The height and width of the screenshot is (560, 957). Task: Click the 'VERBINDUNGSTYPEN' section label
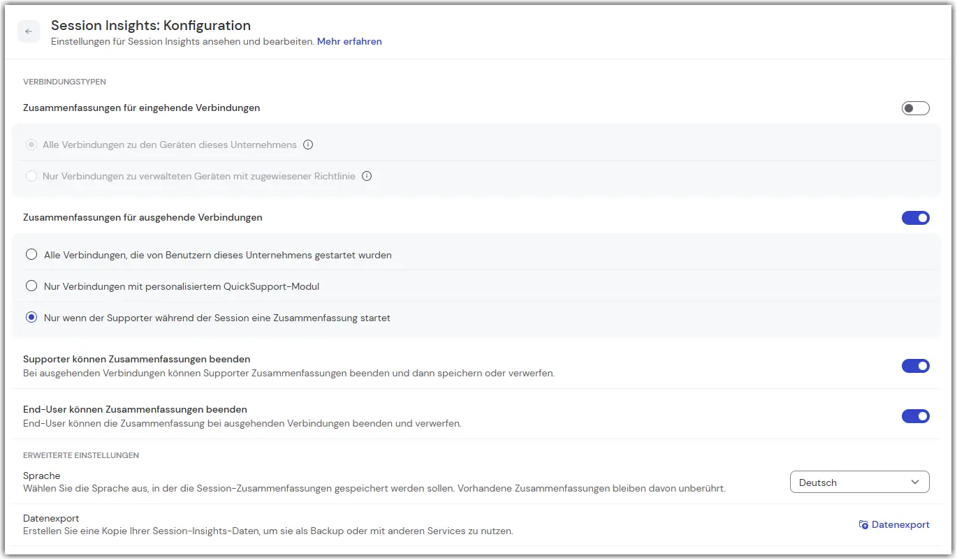pyautogui.click(x=64, y=82)
